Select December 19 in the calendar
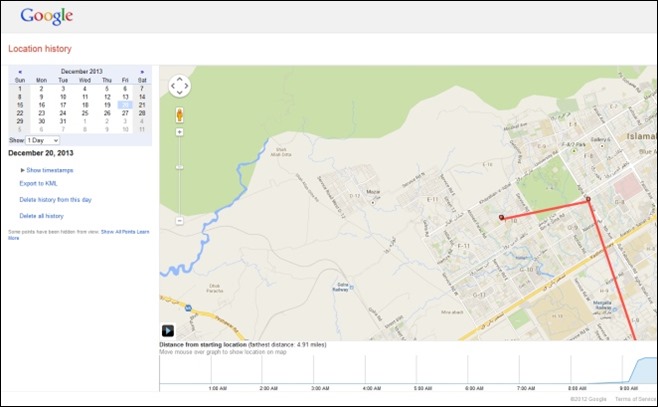The image size is (658, 407). (107, 105)
